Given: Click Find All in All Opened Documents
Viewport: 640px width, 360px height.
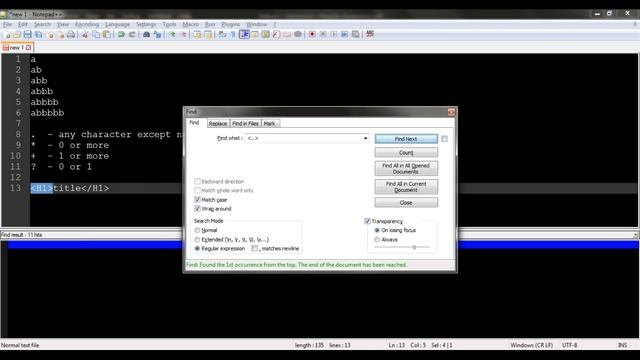Looking at the screenshot, I should point(406,169).
